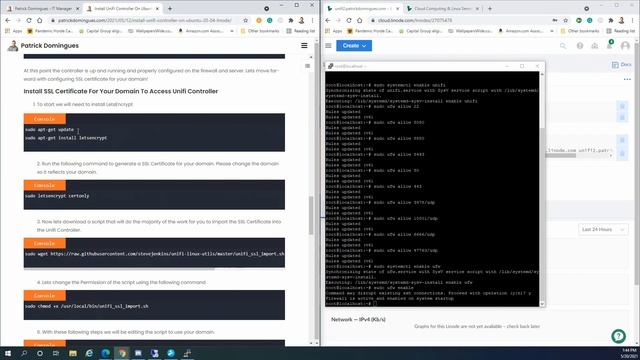Go back in the right browser window
This screenshot has height=360, width=640.
pos(328,20)
